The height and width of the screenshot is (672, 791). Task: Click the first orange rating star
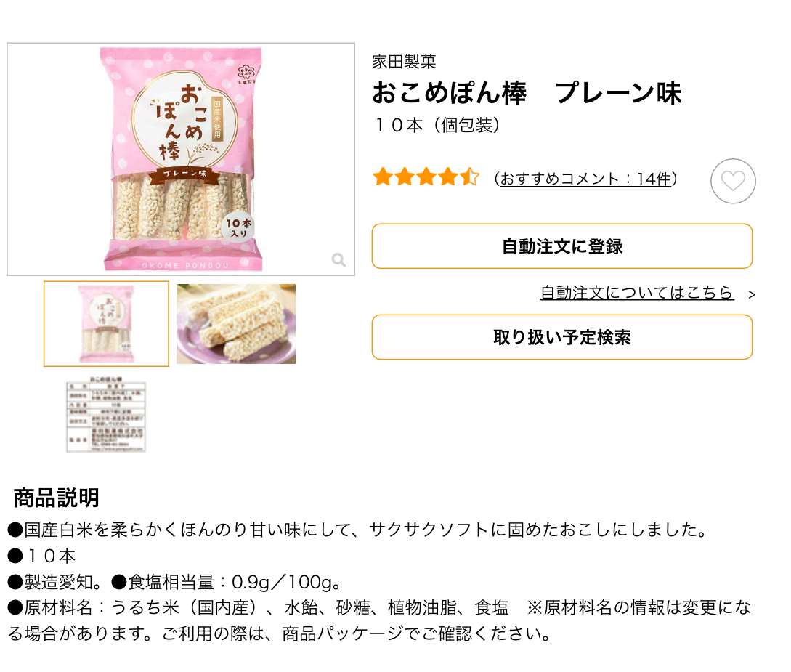[x=382, y=177]
